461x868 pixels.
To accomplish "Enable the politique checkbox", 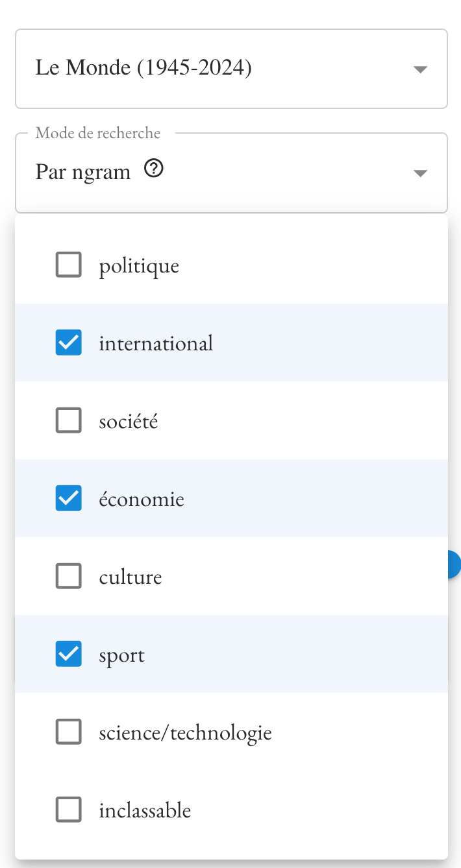I will [69, 265].
